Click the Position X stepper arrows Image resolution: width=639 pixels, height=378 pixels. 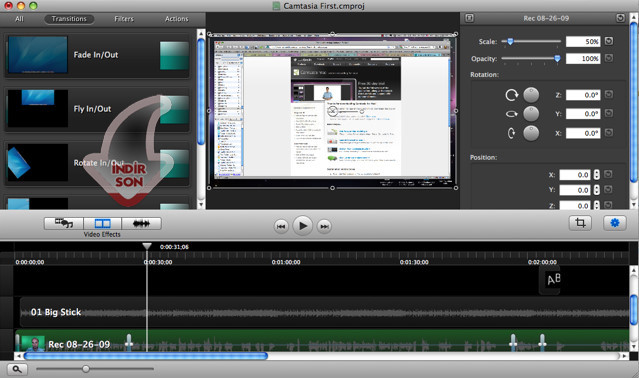click(x=597, y=175)
